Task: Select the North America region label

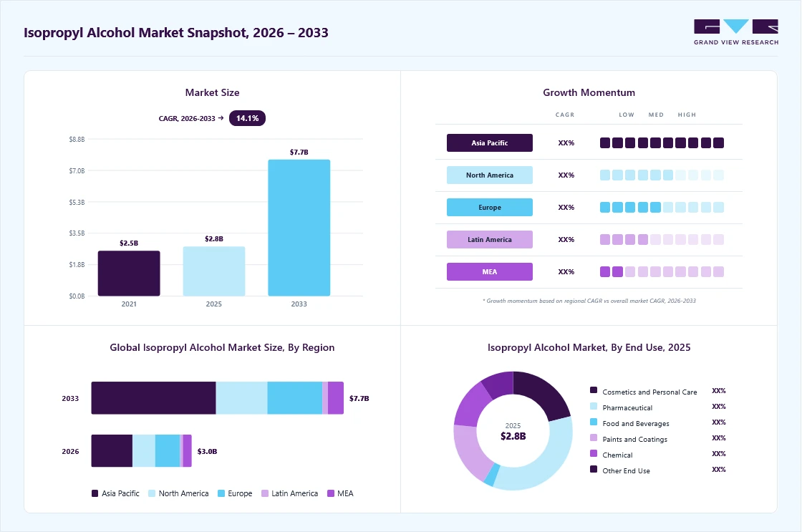Action: coord(490,175)
